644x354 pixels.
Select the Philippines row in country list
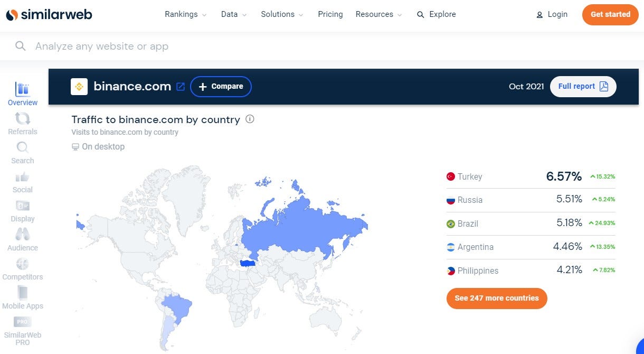(531, 271)
